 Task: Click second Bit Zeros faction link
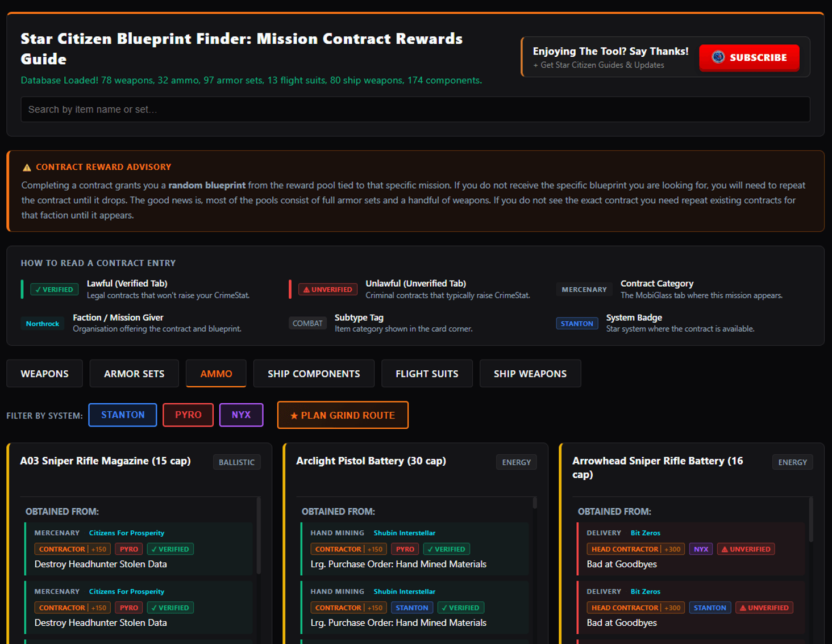click(646, 591)
